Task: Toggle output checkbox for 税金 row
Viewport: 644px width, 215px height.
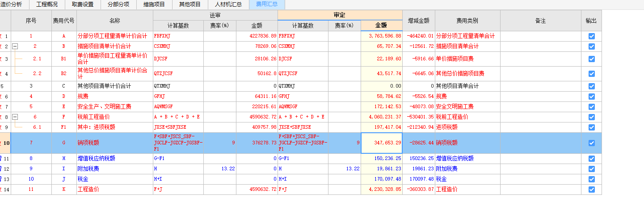Action: click(592, 179)
